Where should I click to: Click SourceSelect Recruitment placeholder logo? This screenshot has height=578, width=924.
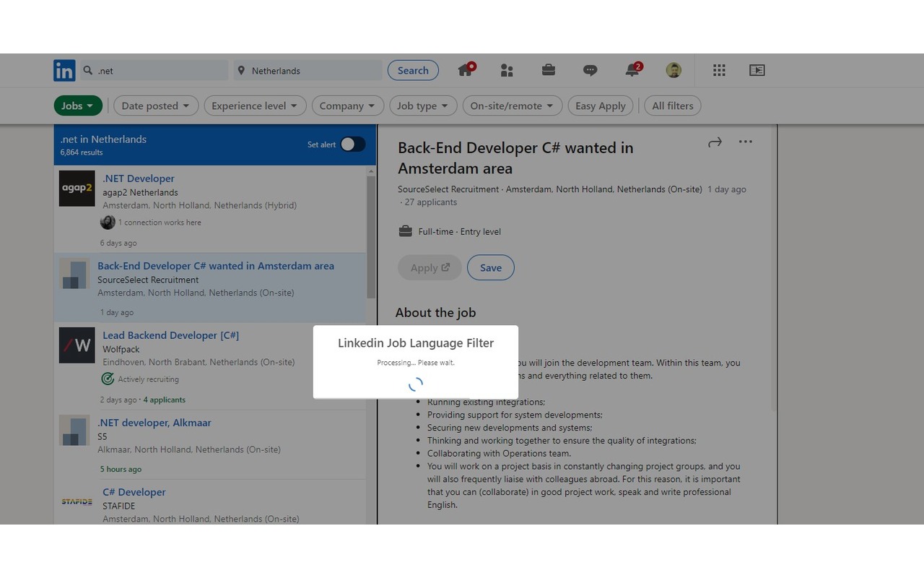coord(74,274)
